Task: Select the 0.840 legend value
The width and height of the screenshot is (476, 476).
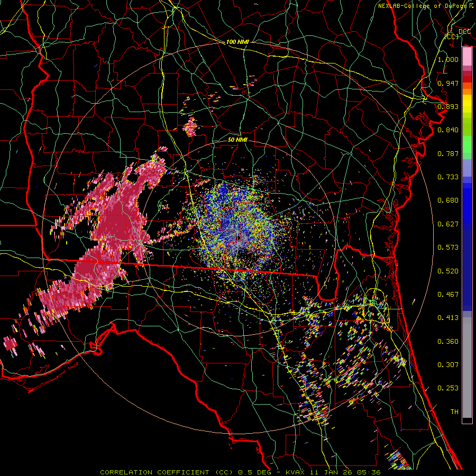Action: coord(448,130)
